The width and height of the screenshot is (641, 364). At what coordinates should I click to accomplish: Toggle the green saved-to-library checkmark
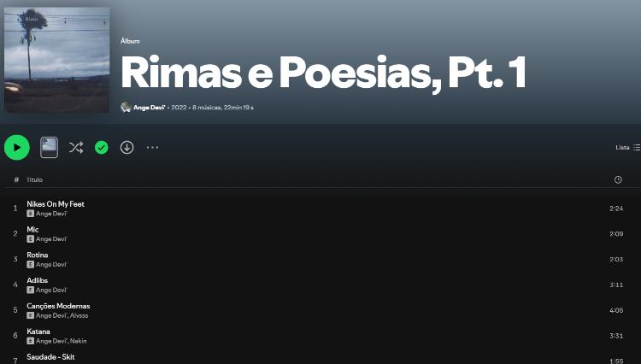(102, 148)
